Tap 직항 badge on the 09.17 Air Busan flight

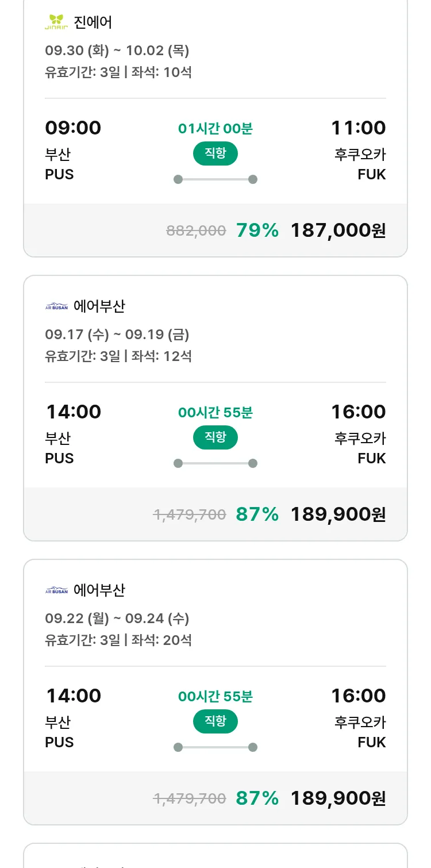point(215,437)
